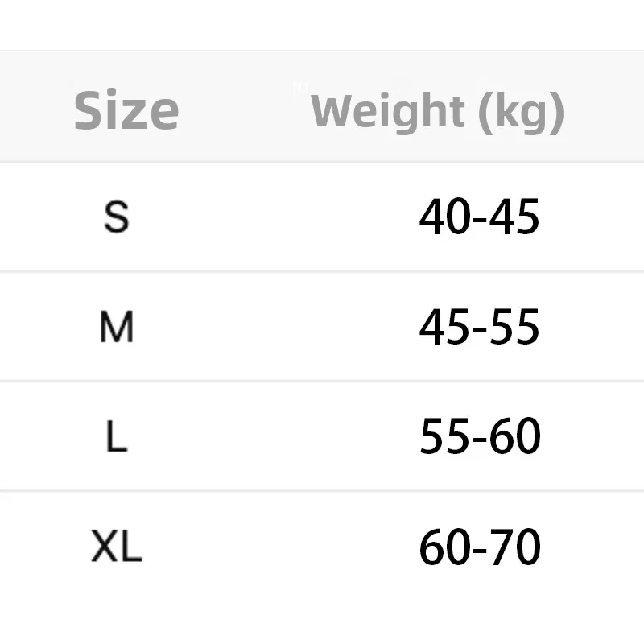Click the Weight (kg) column header

(437, 111)
